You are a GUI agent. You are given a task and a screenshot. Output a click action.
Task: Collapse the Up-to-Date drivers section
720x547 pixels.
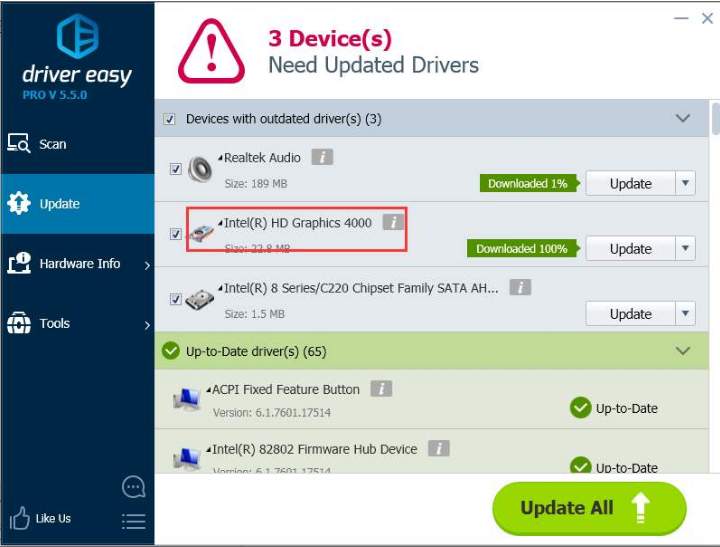tap(683, 351)
